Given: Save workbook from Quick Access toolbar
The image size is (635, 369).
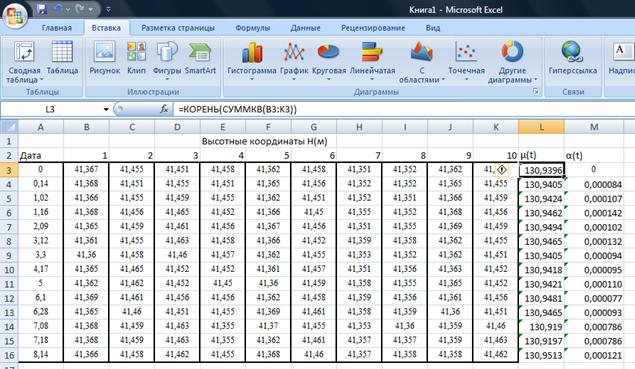Looking at the screenshot, I should pyautogui.click(x=42, y=9).
